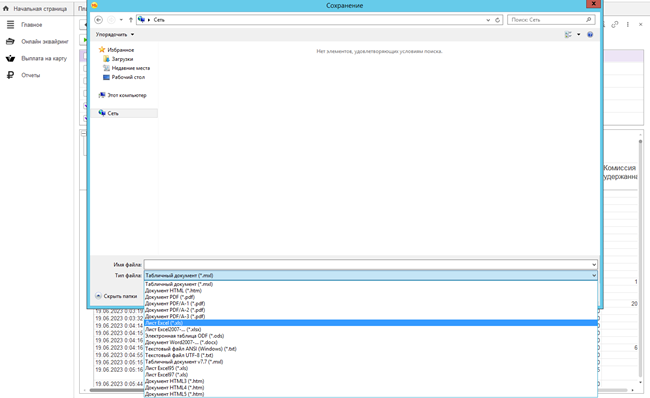Image resolution: width=650 pixels, height=398 pixels.
Task: Click the icon beside 'Выплата на карту'
Action: (10, 58)
